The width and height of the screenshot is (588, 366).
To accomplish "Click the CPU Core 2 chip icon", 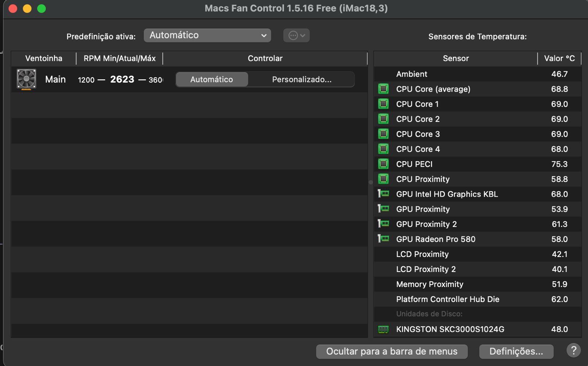I will (x=383, y=119).
